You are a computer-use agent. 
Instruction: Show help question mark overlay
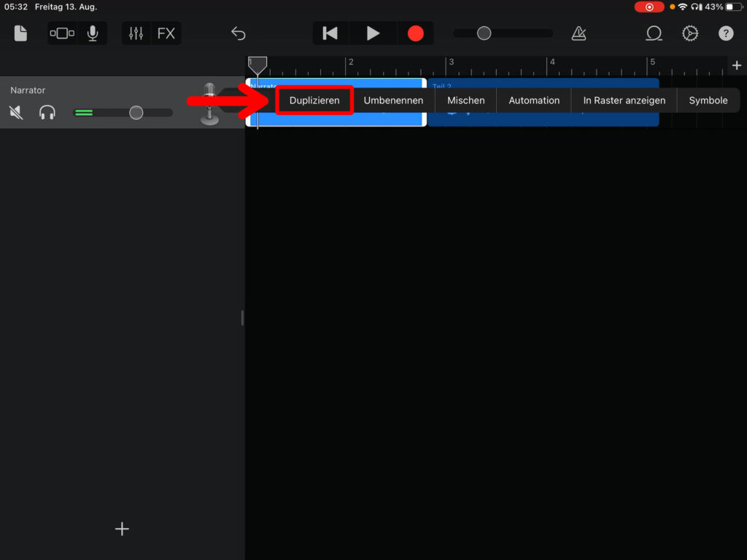click(x=725, y=34)
